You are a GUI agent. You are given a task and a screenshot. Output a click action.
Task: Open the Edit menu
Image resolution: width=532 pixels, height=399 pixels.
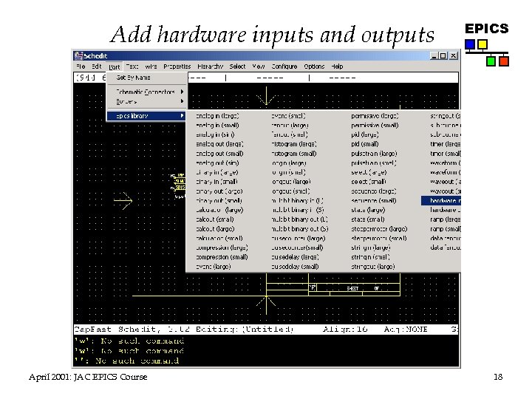coord(97,66)
